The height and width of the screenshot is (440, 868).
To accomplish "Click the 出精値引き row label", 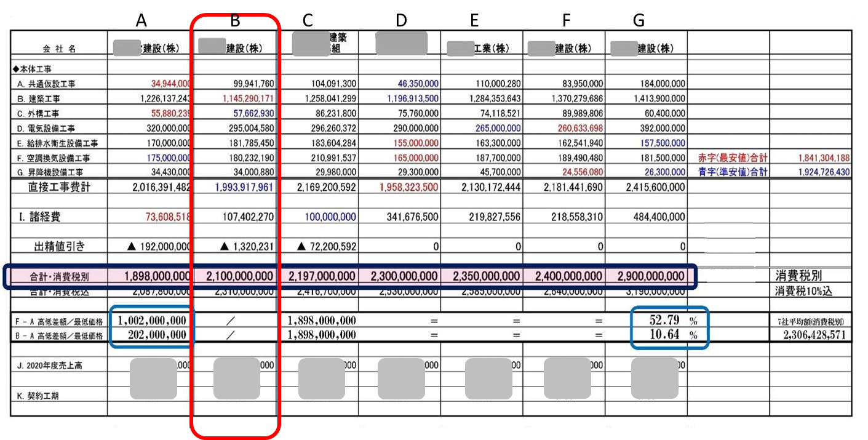I will [59, 247].
